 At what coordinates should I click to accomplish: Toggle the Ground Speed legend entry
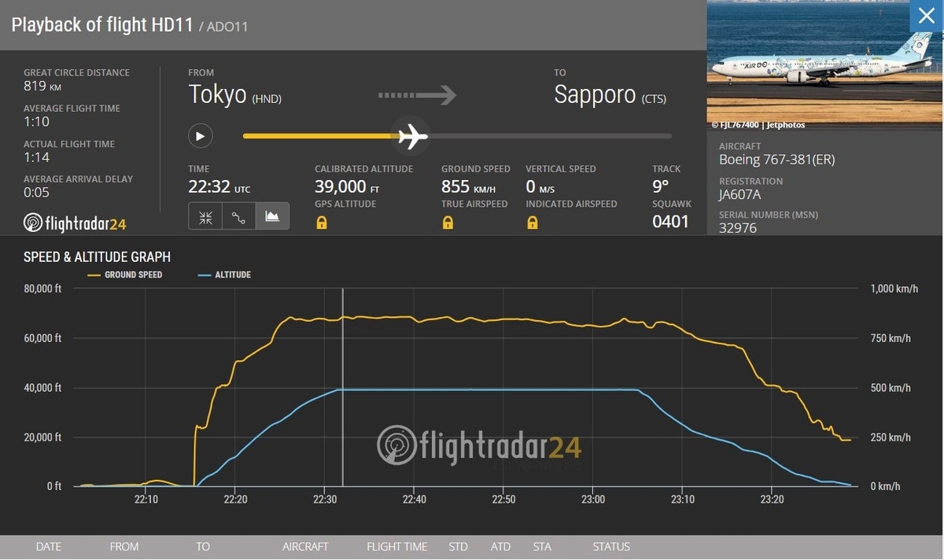tap(124, 274)
